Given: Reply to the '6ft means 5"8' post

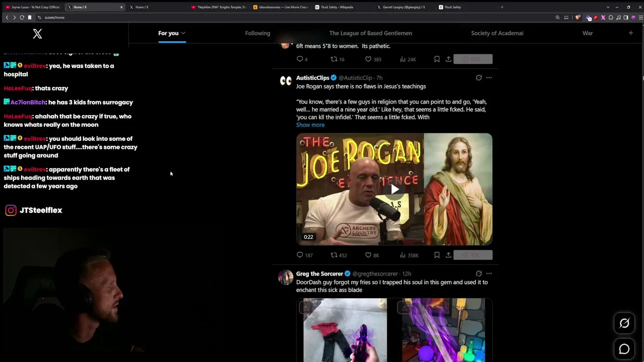Looking at the screenshot, I should point(302,59).
